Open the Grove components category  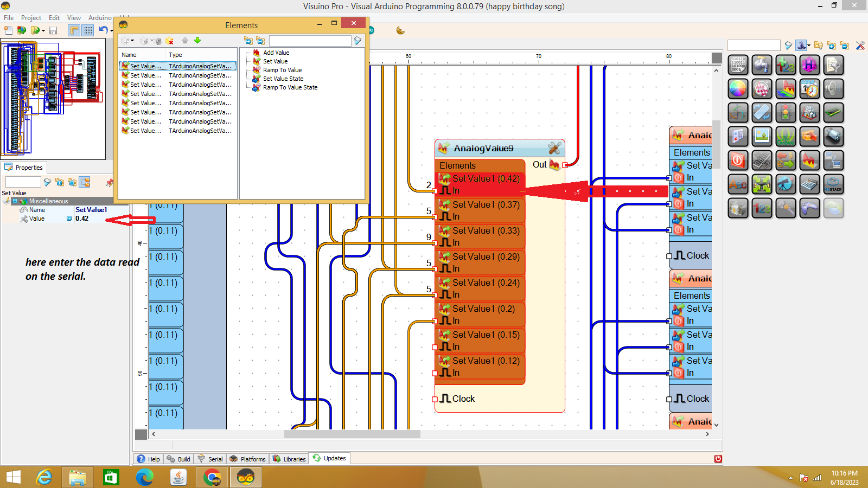pyautogui.click(x=786, y=137)
